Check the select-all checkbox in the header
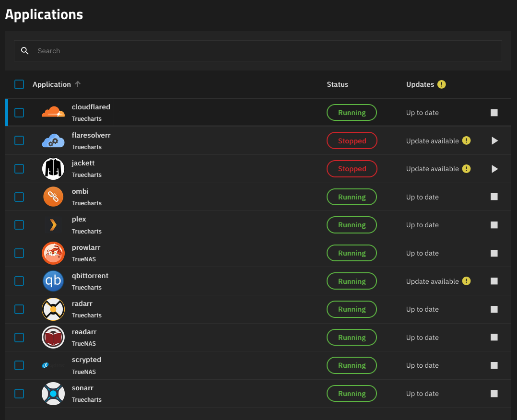 pos(19,84)
